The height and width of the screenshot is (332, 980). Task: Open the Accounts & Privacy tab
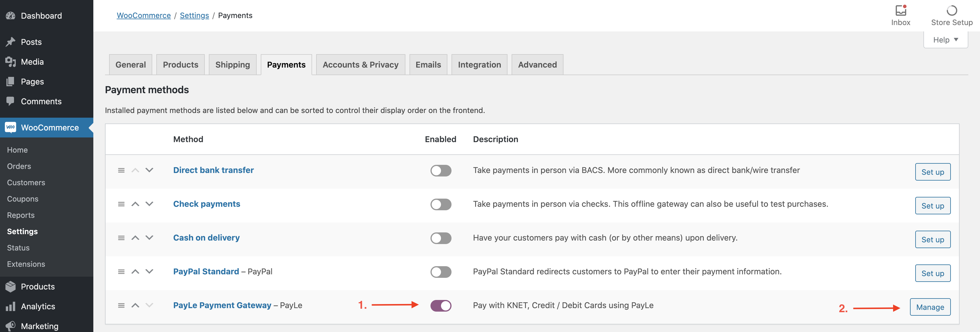pos(360,65)
